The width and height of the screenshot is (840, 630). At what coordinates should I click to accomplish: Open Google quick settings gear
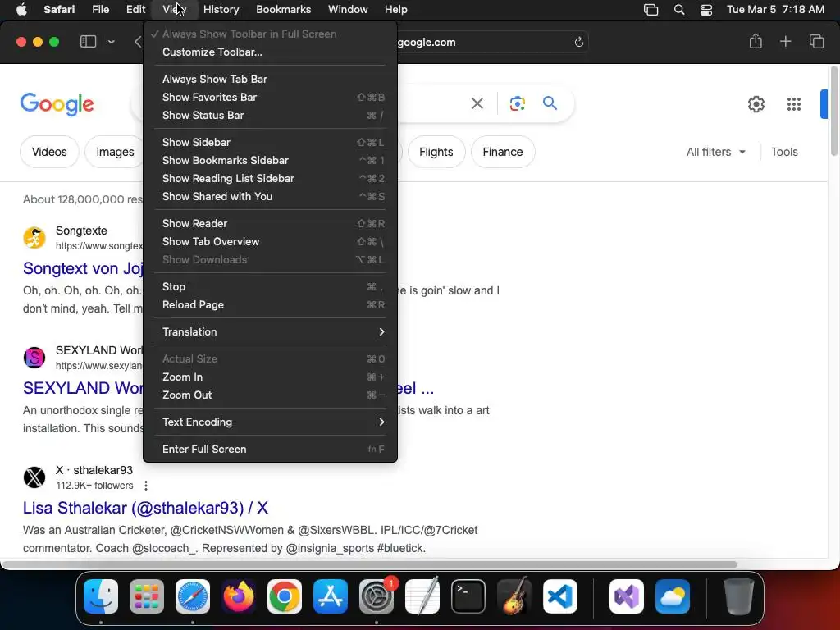click(756, 104)
